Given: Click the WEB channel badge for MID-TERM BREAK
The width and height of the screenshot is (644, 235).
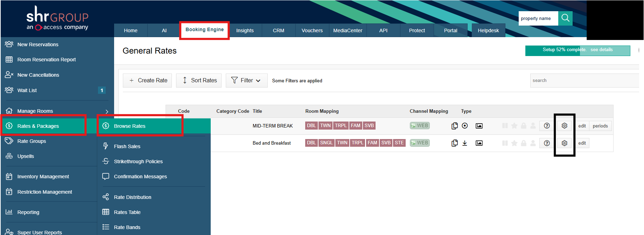Looking at the screenshot, I should click(420, 125).
